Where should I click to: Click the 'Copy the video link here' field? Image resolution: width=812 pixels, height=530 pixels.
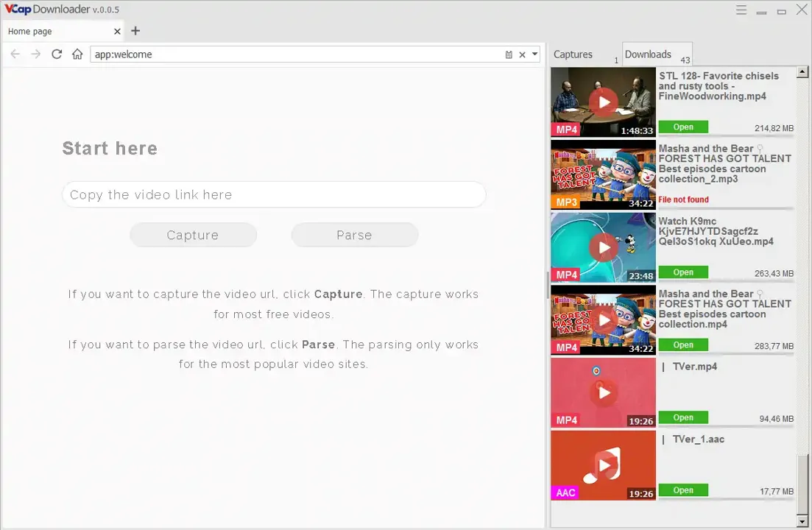tap(274, 194)
